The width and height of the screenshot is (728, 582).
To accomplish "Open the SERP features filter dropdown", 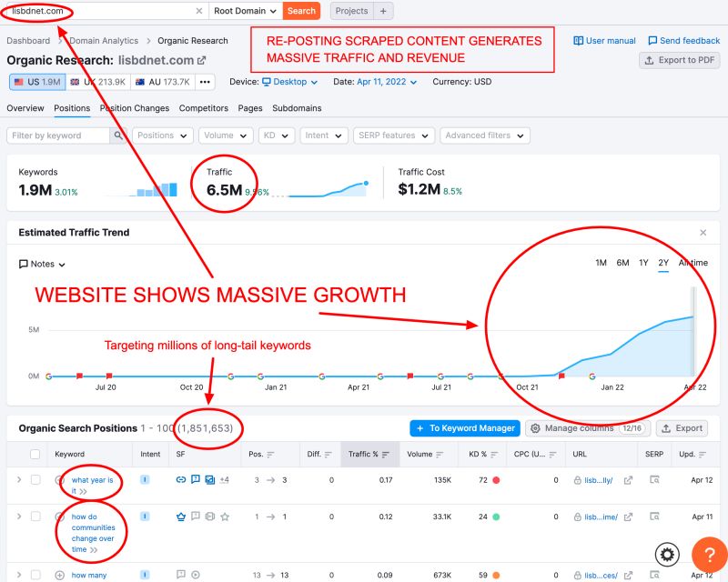I will pos(392,135).
